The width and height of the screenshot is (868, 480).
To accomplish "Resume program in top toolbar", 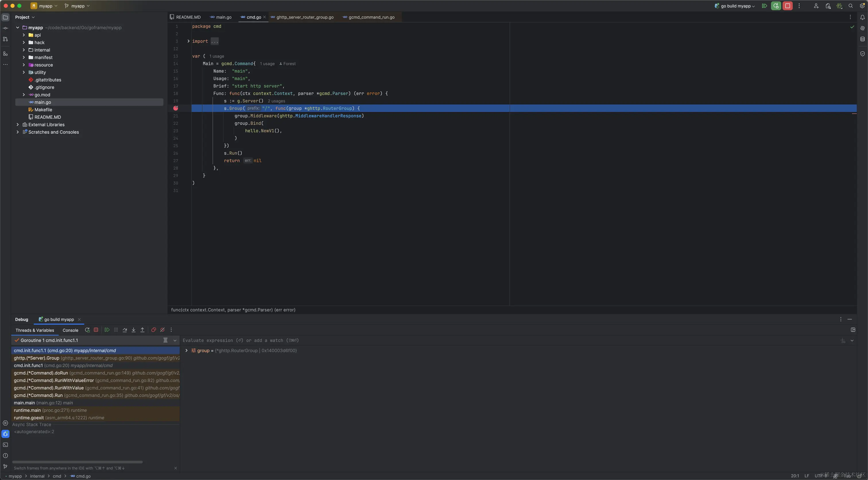I will pos(764,6).
